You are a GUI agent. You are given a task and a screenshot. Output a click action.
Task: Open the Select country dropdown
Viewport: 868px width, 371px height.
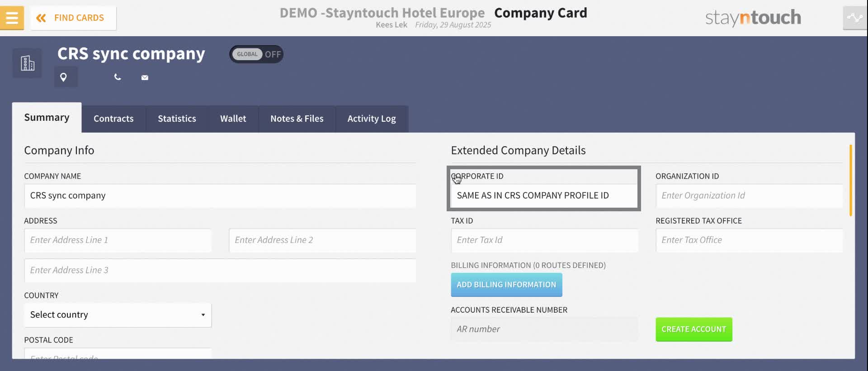click(x=118, y=315)
